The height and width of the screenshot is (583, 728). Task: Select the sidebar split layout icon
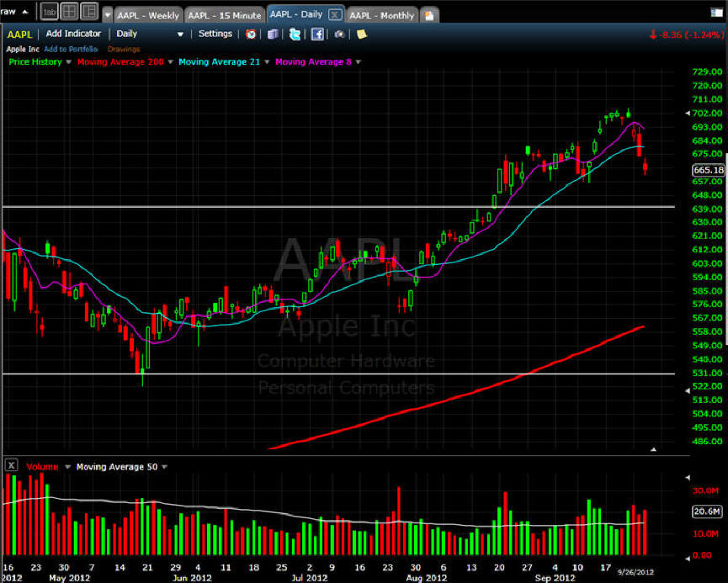coord(89,12)
